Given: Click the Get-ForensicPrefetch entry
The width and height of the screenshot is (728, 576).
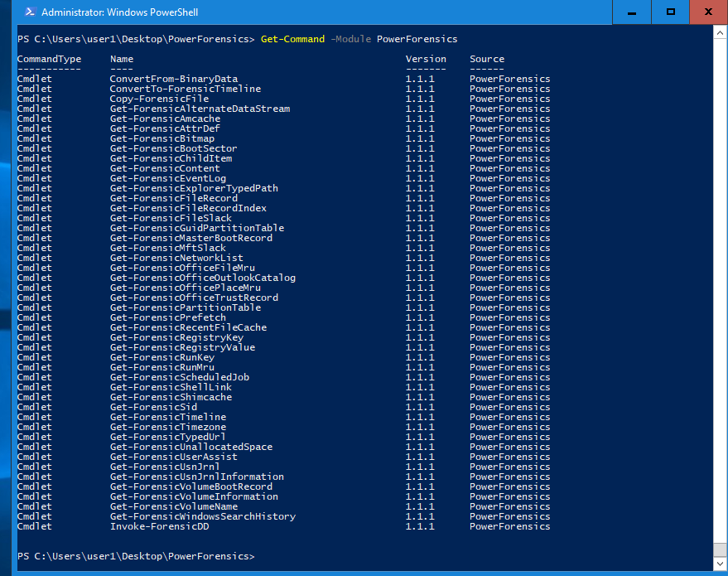Looking at the screenshot, I should pos(167,317).
